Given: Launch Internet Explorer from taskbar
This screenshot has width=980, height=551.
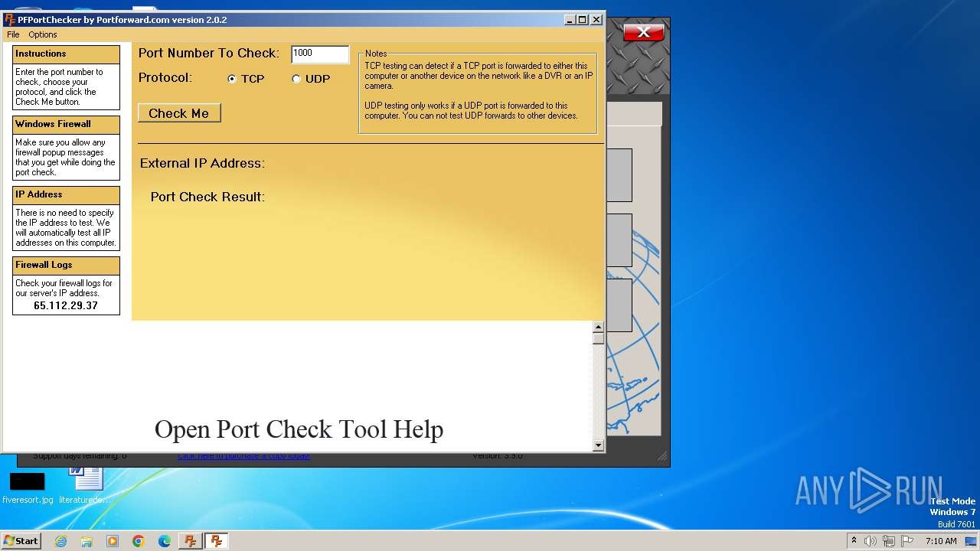Looking at the screenshot, I should point(60,541).
